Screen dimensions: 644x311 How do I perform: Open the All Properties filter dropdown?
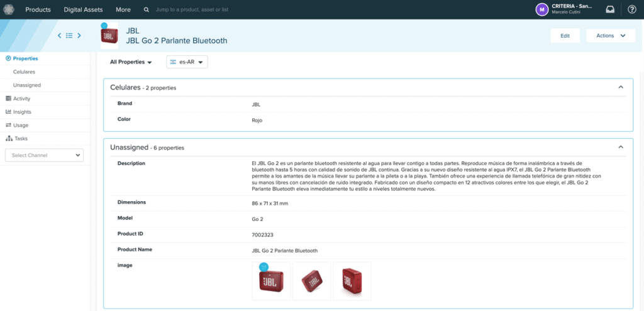pos(131,62)
